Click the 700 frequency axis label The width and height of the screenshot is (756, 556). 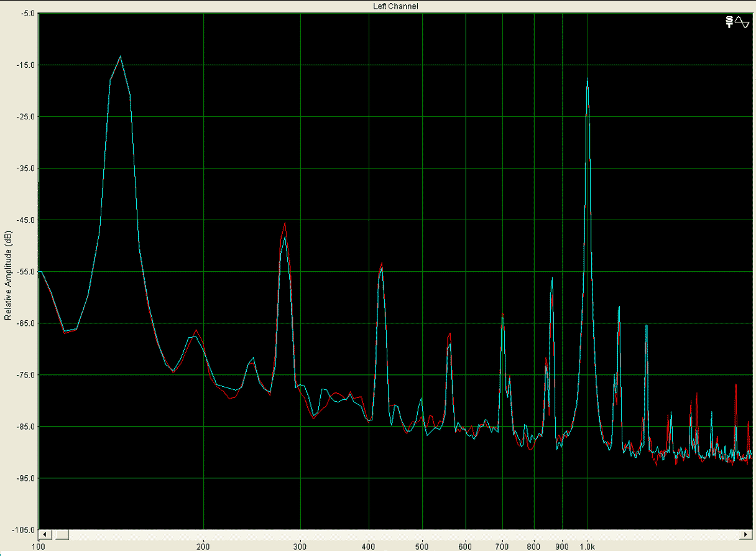502,547
